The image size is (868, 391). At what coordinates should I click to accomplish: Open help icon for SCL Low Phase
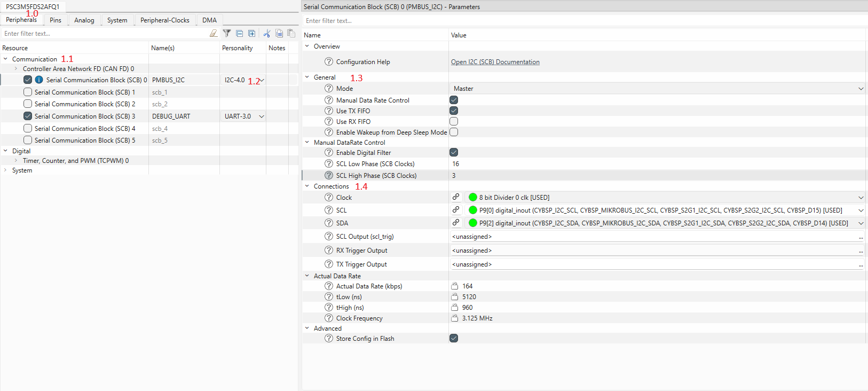[329, 163]
